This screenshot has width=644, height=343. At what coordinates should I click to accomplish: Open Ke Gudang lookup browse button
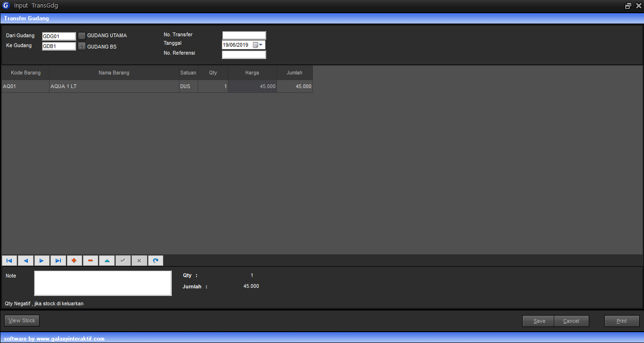(82, 46)
